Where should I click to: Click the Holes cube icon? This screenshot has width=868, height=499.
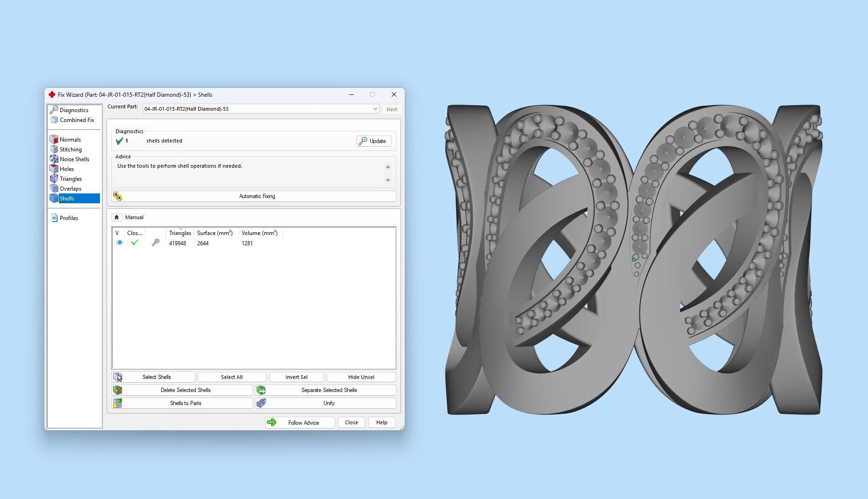[x=54, y=169]
